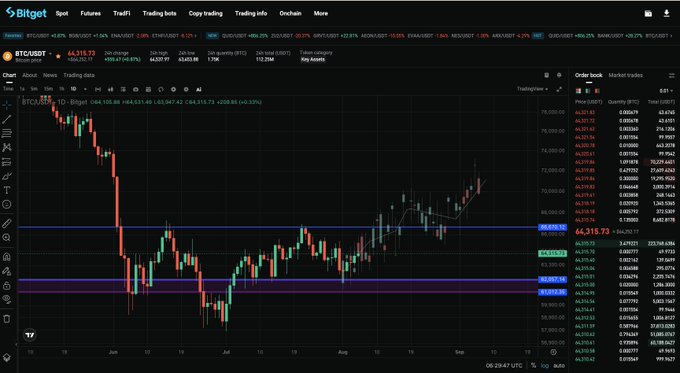This screenshot has width=680, height=373.
Task: Open the BTC/USDT pair selector dropdown
Action: coord(50,54)
